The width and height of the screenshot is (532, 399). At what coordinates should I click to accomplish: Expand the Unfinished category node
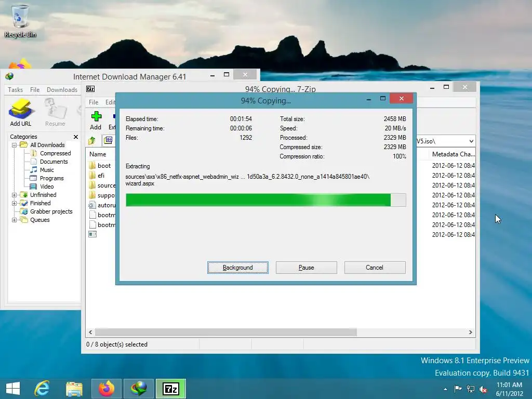14,195
